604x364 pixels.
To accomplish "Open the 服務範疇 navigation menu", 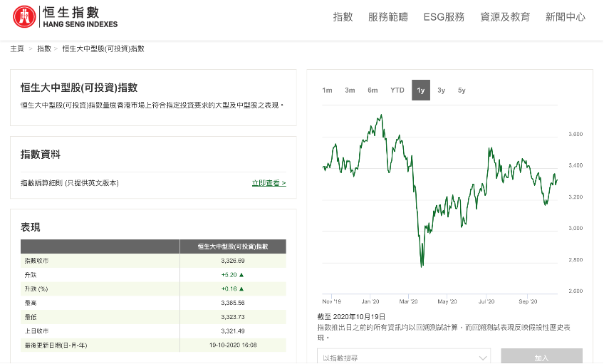I will (x=388, y=17).
